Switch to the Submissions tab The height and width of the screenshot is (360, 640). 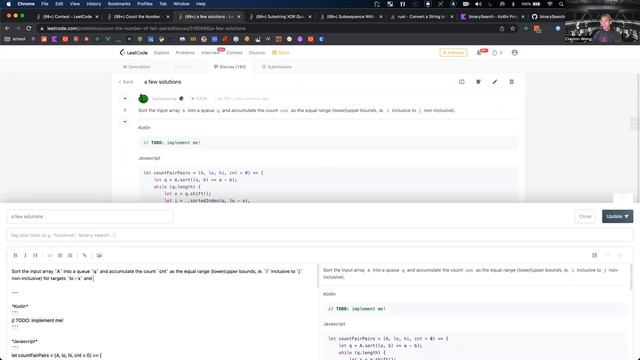click(277, 67)
